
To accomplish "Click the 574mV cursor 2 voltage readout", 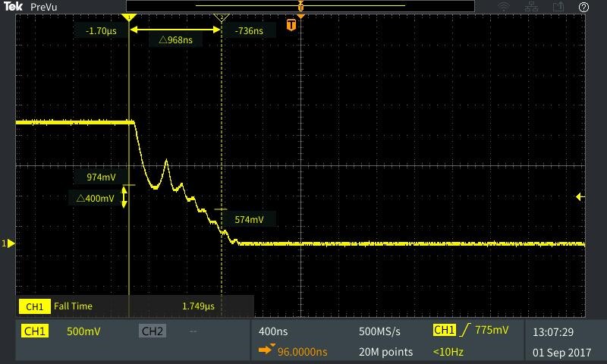I will coord(249,220).
